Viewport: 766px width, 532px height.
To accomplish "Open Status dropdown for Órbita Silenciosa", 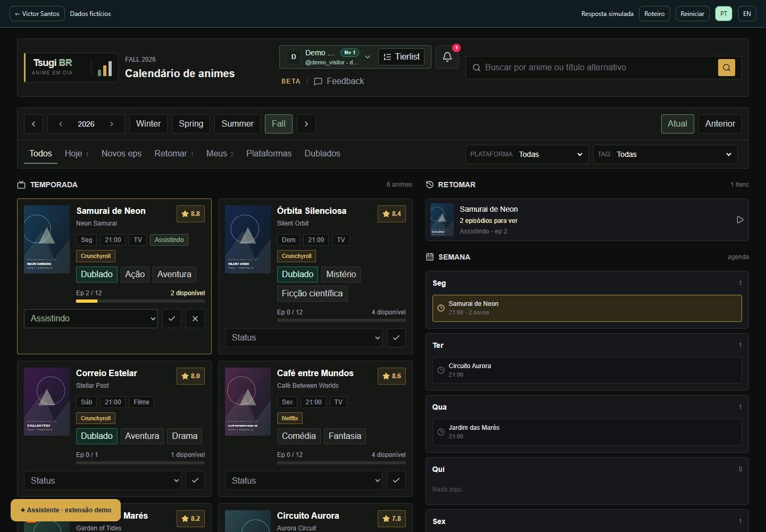I will pyautogui.click(x=304, y=338).
